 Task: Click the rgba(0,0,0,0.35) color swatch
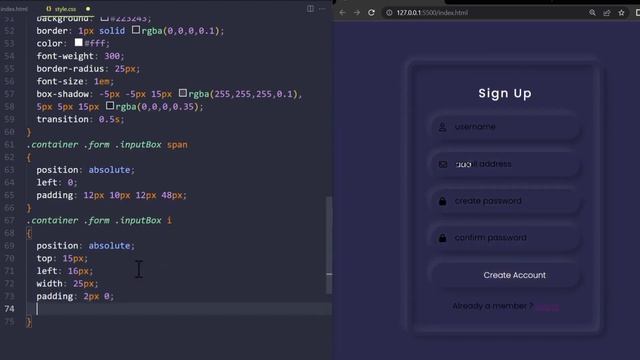click(x=110, y=106)
